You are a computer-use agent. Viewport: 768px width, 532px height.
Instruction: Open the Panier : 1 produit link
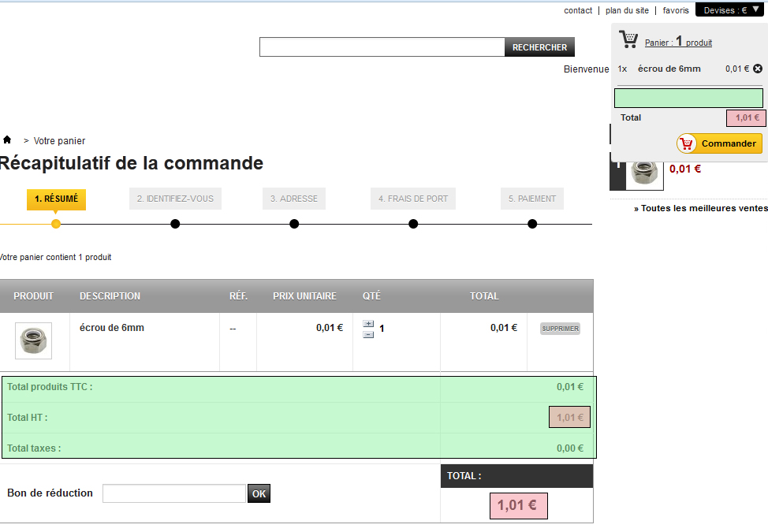[x=678, y=42]
